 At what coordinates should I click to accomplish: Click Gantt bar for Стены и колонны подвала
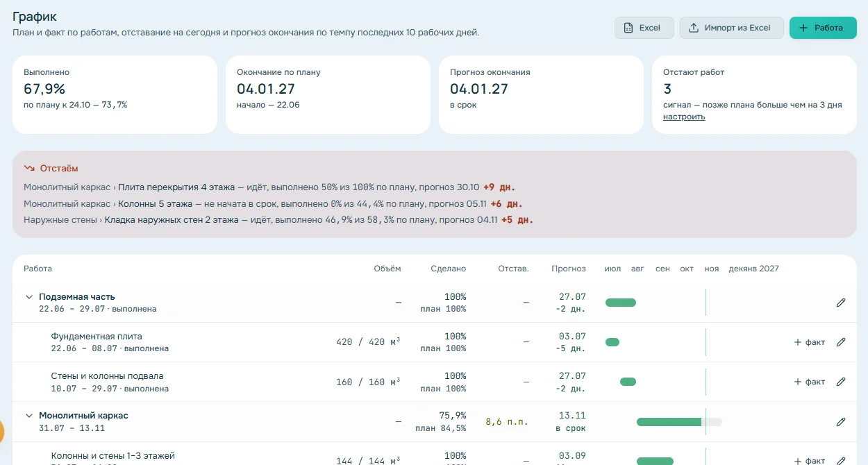pos(628,382)
